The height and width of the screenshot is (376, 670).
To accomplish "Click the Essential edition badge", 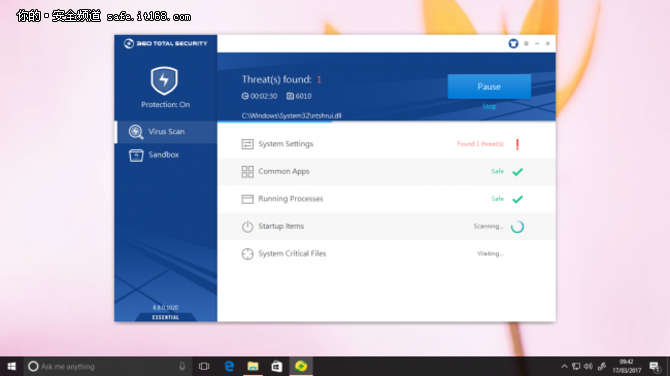I will click(x=165, y=317).
